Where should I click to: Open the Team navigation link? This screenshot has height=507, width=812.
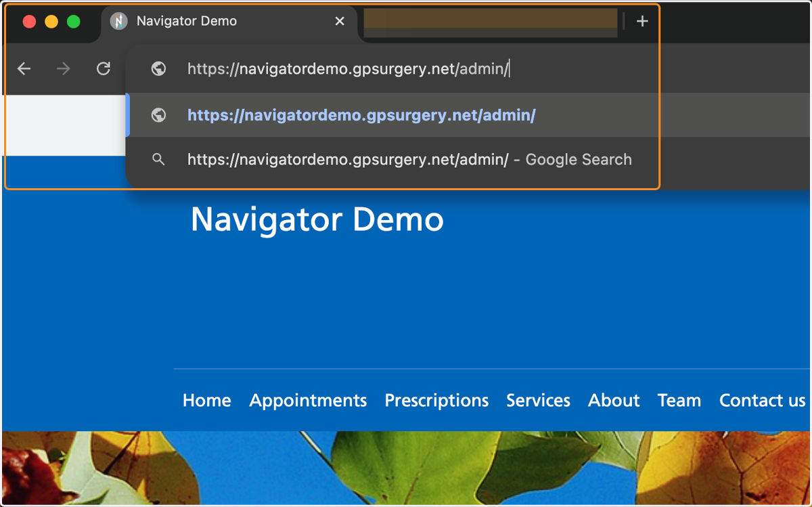679,400
